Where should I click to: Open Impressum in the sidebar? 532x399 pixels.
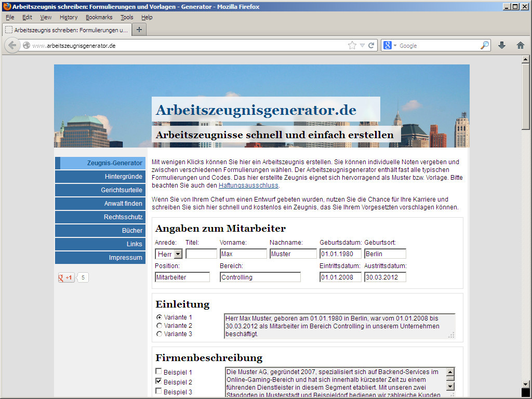click(x=100, y=258)
